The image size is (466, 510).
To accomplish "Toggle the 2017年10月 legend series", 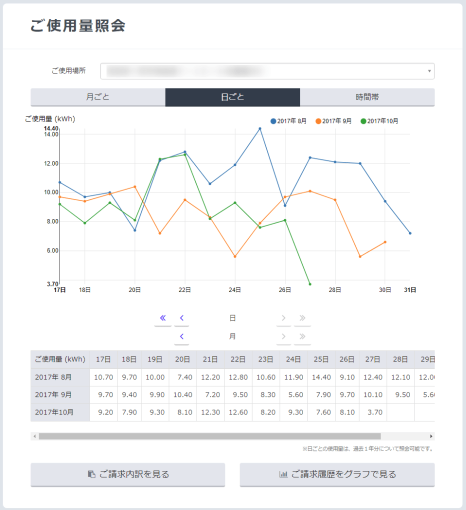I will (379, 121).
